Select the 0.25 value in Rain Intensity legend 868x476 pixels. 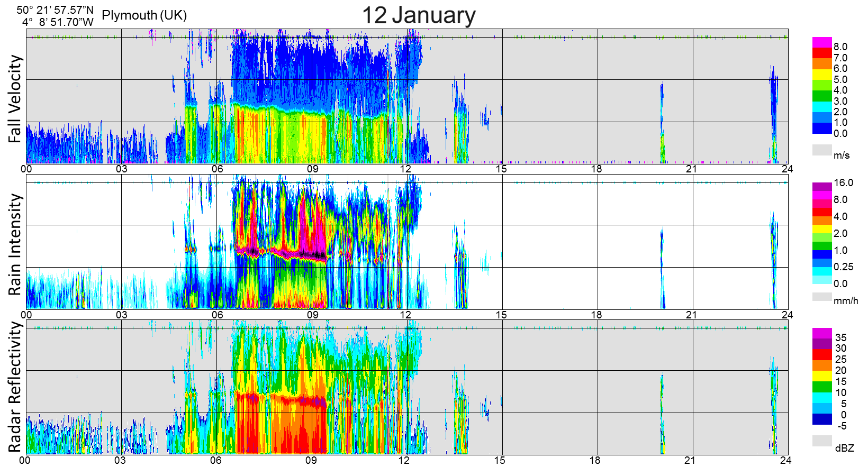(844, 267)
